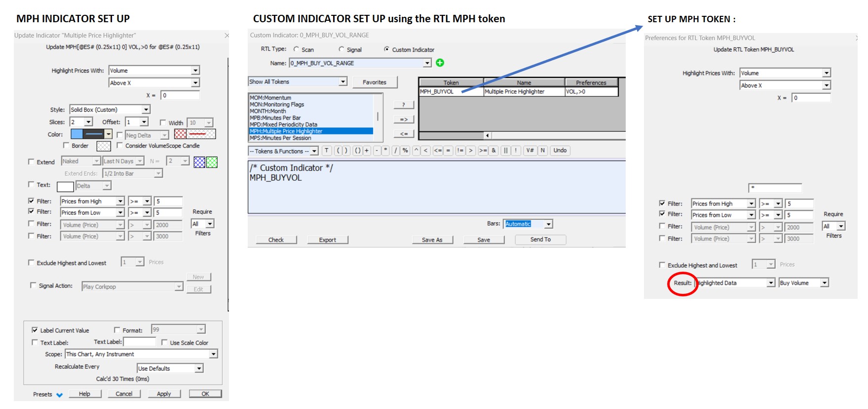
Task: Click the V# operator button
Action: pos(529,151)
